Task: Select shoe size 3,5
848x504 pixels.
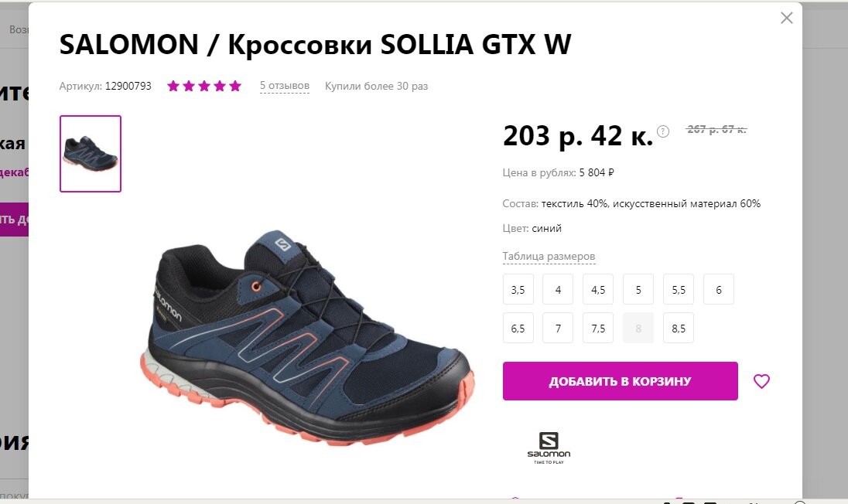Action: click(x=518, y=290)
